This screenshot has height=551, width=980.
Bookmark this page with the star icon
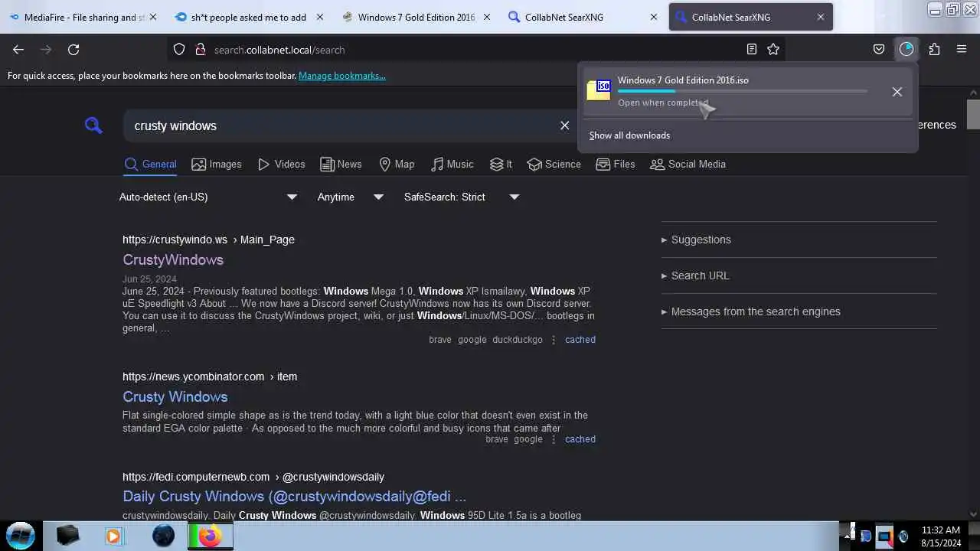click(x=773, y=50)
